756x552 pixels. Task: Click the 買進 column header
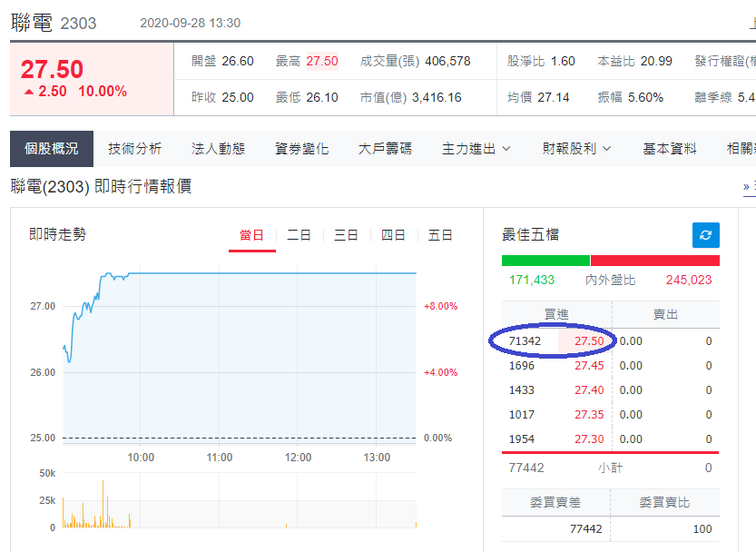pos(556,315)
